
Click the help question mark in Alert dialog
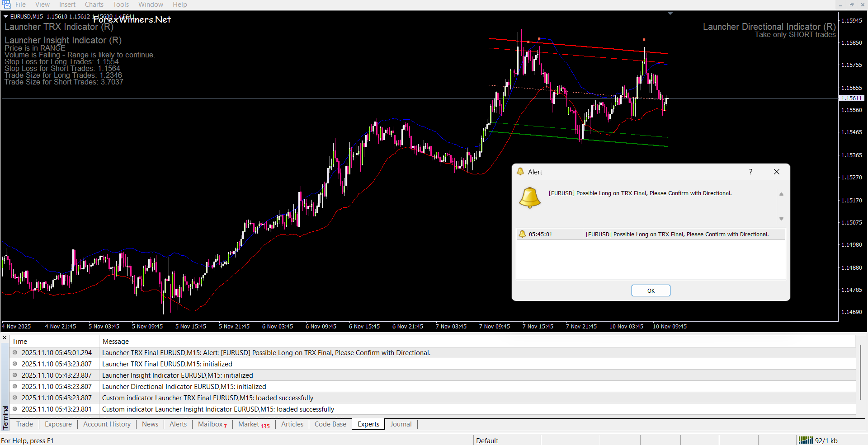pos(750,172)
